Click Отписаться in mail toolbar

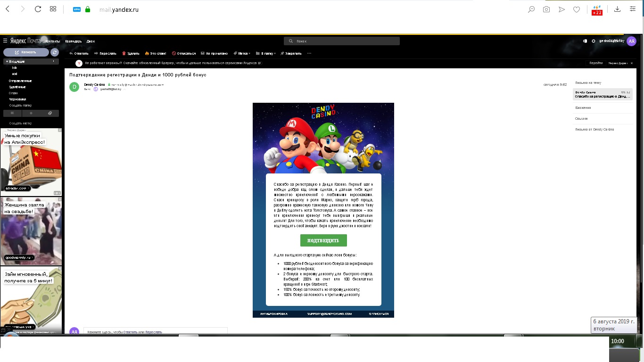coord(184,53)
